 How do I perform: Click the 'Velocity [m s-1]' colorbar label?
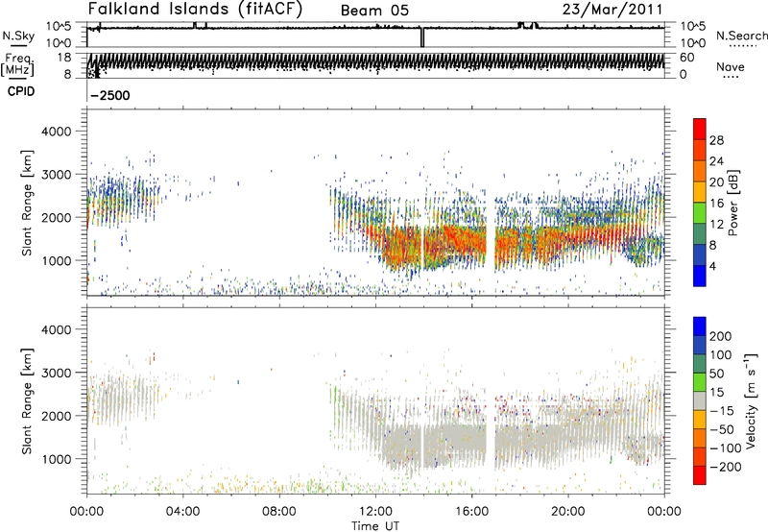(x=751, y=401)
